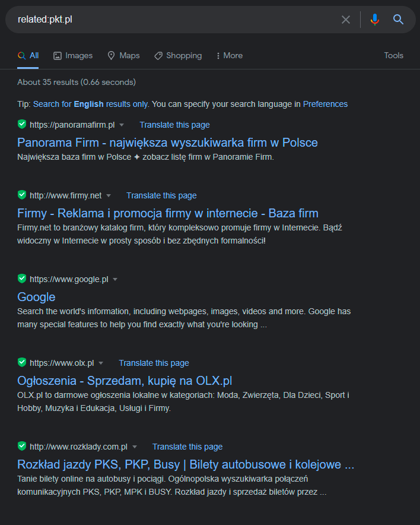Click the green shield next to olx.pl
This screenshot has height=525, width=420.
(x=22, y=362)
